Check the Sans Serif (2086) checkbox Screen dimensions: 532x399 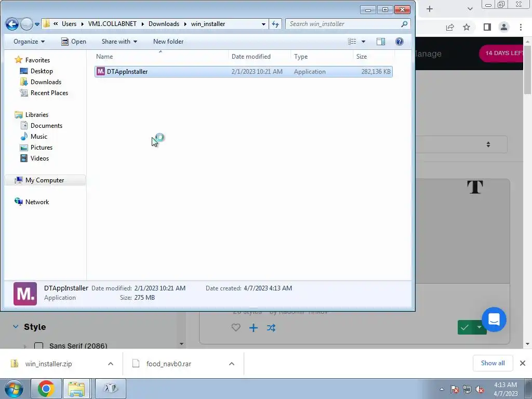coord(38,345)
